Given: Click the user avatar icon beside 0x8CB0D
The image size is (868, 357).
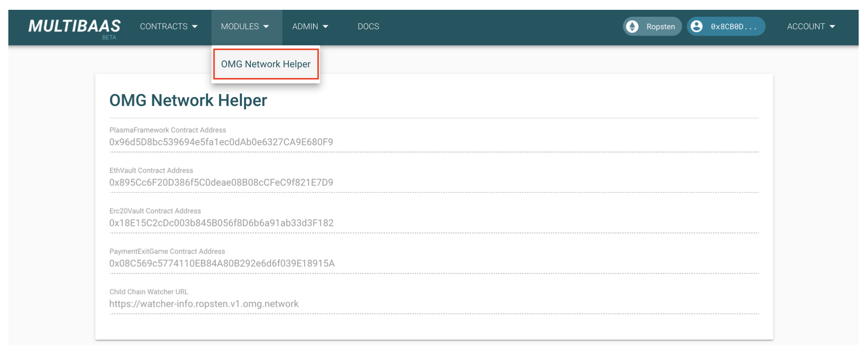Looking at the screenshot, I should click(697, 26).
